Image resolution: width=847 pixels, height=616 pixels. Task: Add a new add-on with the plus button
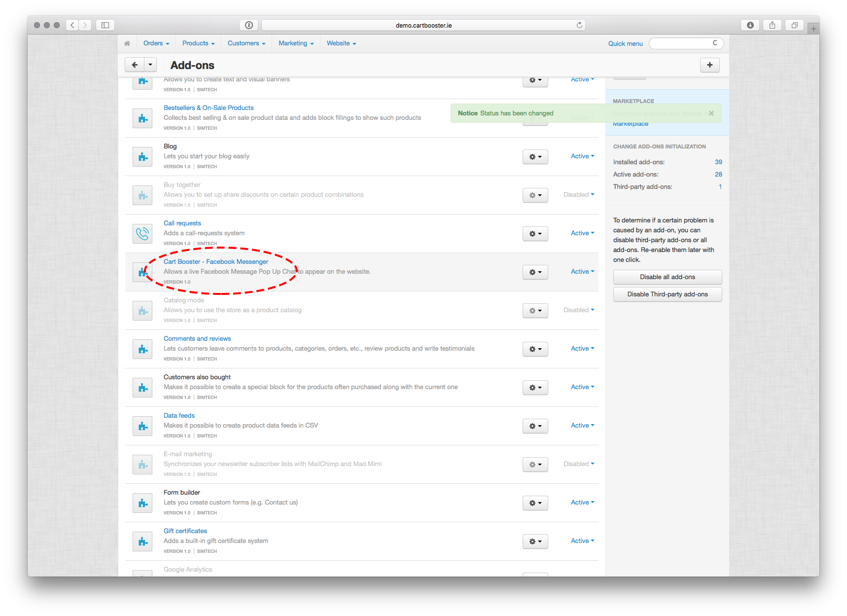pos(709,65)
